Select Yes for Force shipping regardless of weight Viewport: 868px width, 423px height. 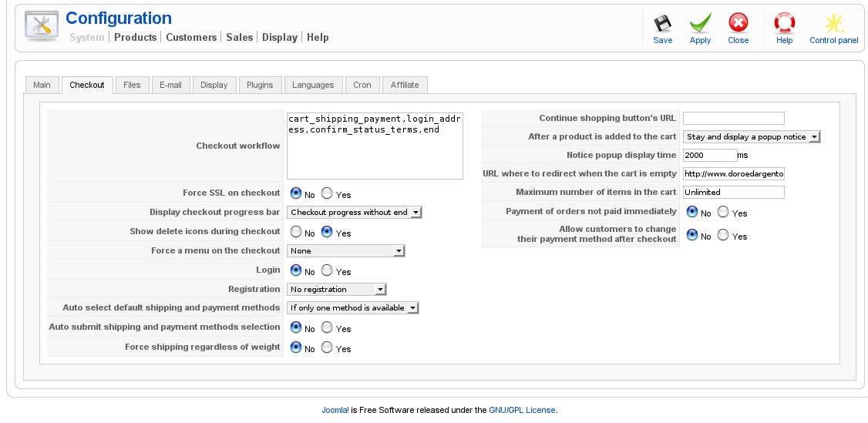pos(327,347)
